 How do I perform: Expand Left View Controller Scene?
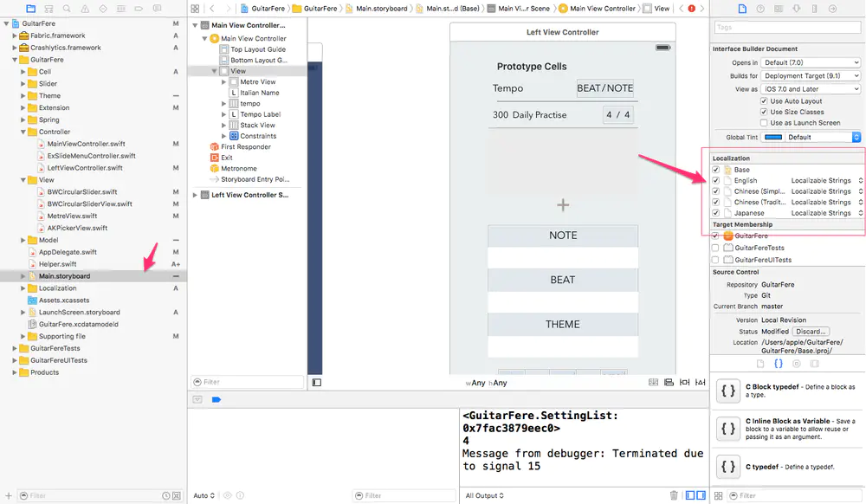(x=195, y=195)
